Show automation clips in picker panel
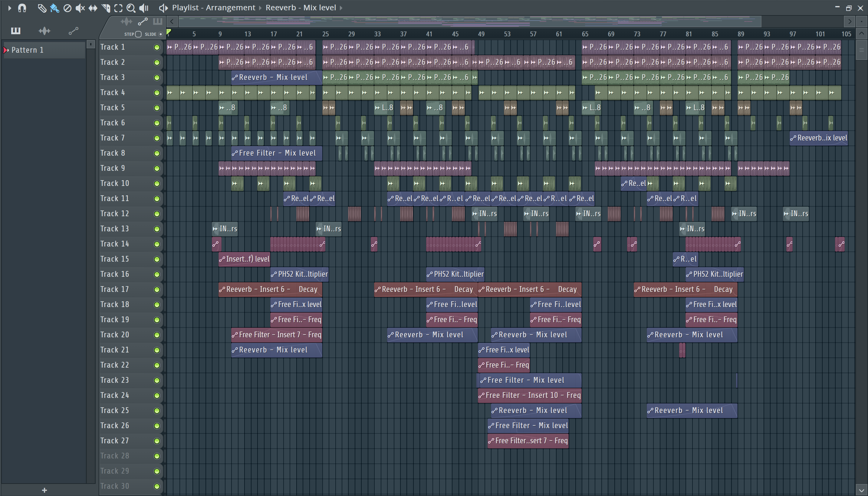This screenshot has height=496, width=868. click(x=74, y=31)
